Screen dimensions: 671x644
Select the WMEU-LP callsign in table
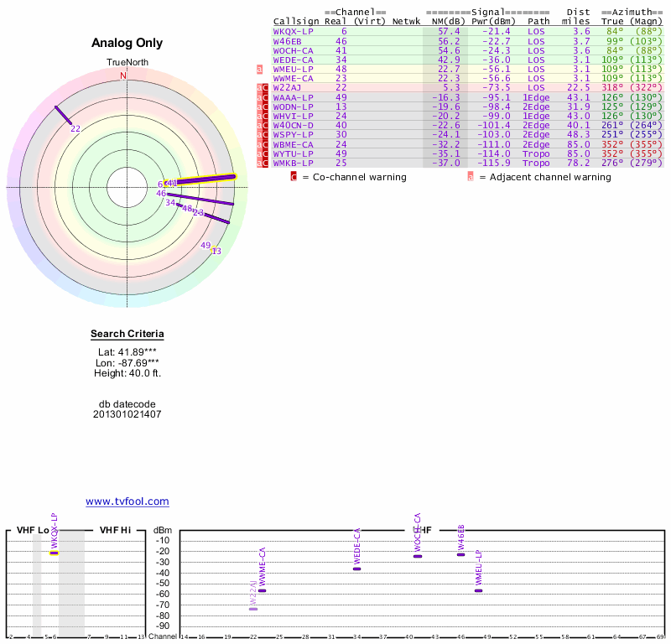click(x=293, y=70)
